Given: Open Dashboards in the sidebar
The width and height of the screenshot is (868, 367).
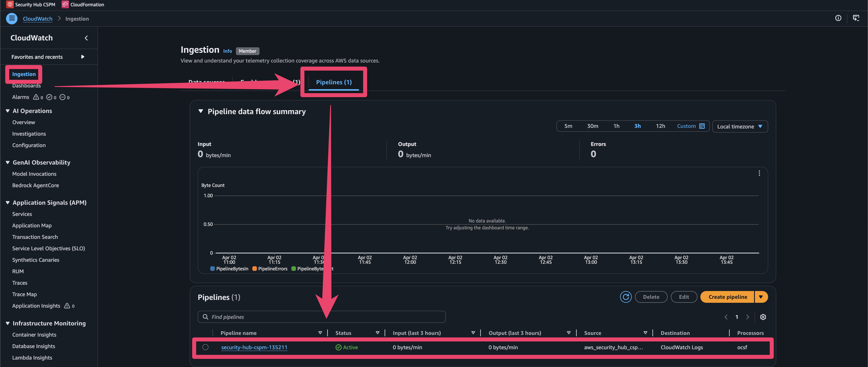Looking at the screenshot, I should pyautogui.click(x=26, y=86).
